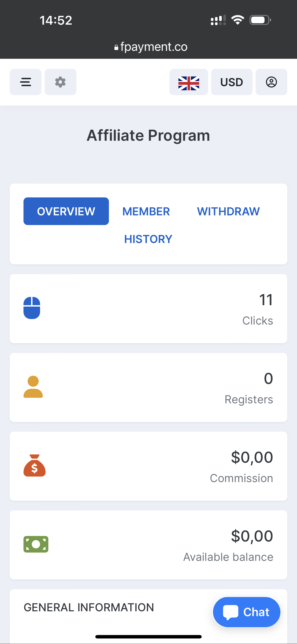This screenshot has height=644, width=297.
Task: Open the USD currency selector
Action: tap(232, 82)
